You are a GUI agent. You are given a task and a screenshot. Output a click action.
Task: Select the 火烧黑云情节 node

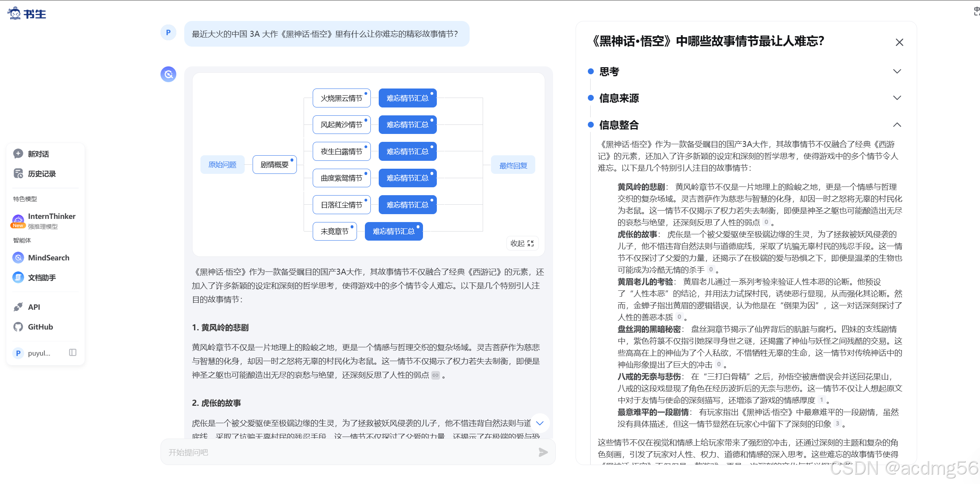pyautogui.click(x=341, y=98)
